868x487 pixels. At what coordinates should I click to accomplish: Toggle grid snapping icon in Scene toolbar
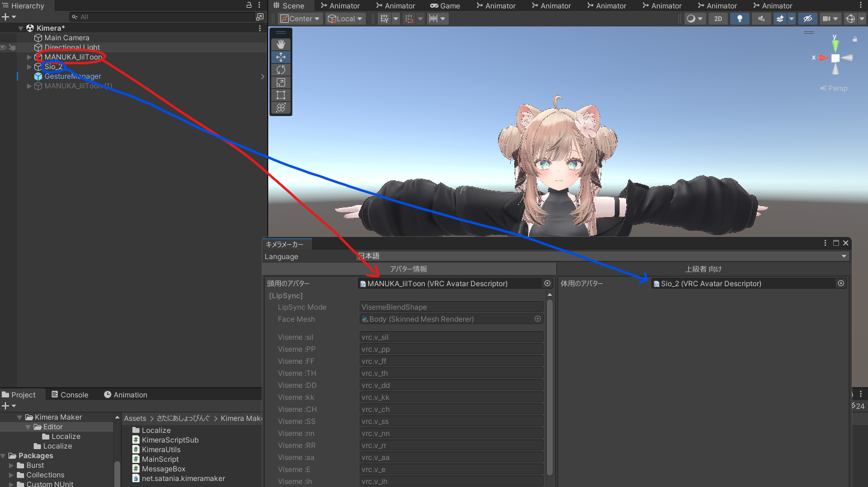pos(410,19)
